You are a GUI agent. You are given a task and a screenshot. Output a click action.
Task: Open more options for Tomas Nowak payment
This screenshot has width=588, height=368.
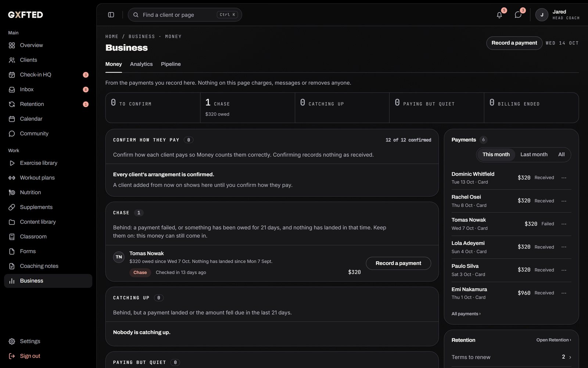[x=564, y=224]
